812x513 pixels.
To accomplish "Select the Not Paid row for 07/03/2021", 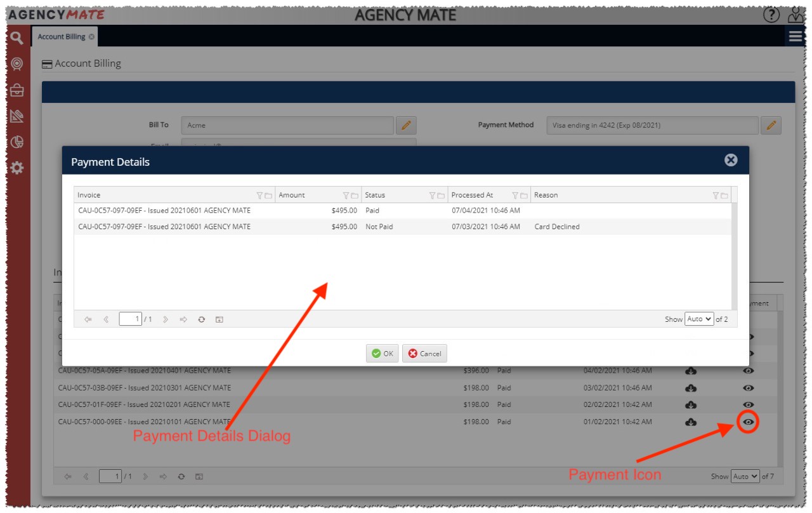I will pyautogui.click(x=402, y=227).
